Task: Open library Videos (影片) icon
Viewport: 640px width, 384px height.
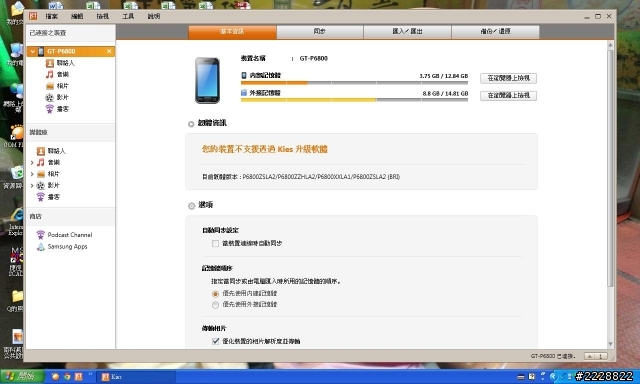Action: point(40,185)
